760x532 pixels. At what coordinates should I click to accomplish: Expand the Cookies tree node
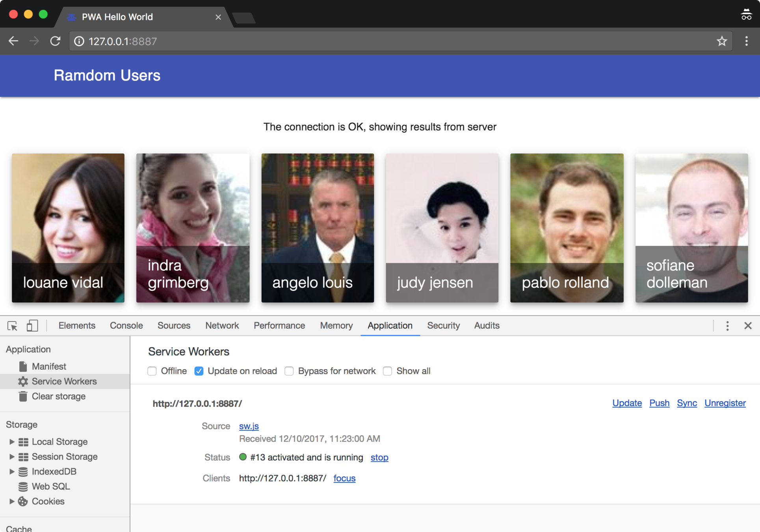coord(11,502)
